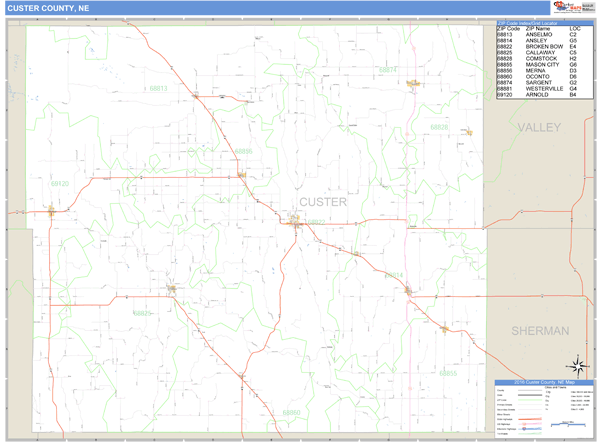Click the SHERMAN county label
Viewport: 600px width, 442px height.
pos(539,330)
